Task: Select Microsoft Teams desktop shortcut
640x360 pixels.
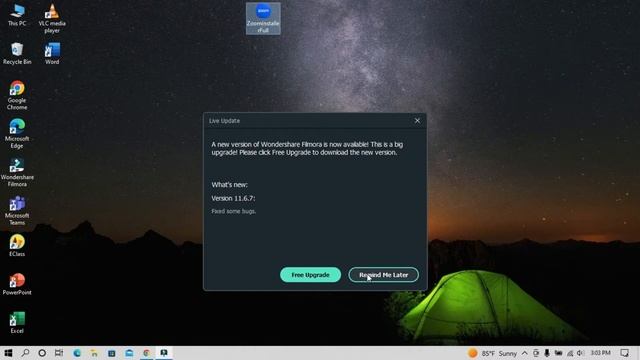Action: point(17,211)
